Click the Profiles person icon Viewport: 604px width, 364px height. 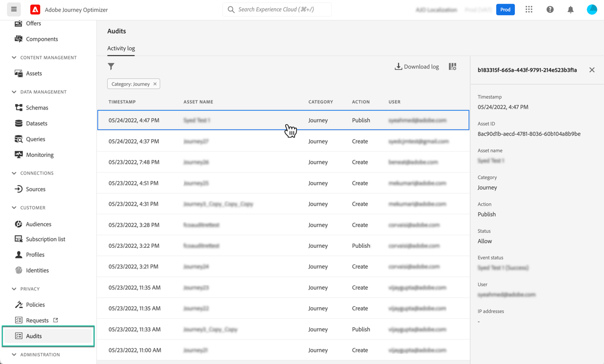tap(18, 254)
